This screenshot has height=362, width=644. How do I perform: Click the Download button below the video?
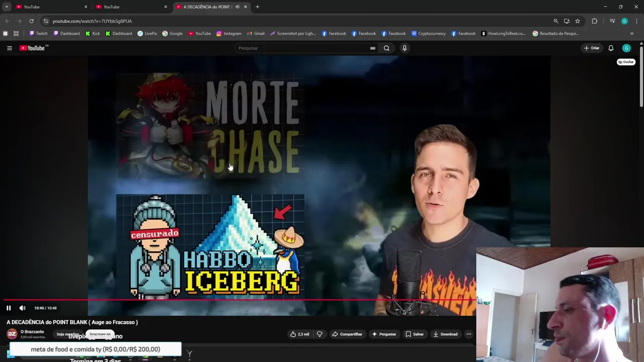445,334
